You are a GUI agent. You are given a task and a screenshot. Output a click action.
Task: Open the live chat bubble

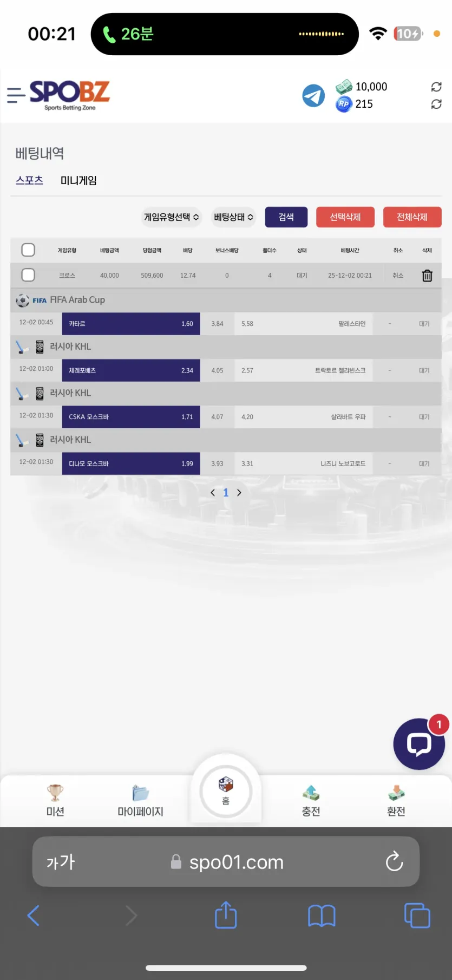pos(419,744)
